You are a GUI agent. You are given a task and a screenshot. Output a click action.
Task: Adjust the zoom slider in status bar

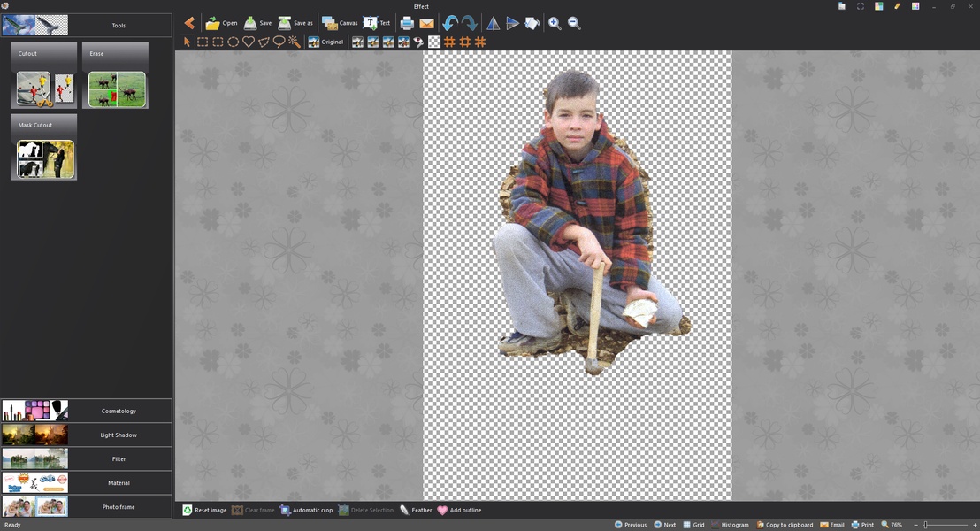(926, 525)
